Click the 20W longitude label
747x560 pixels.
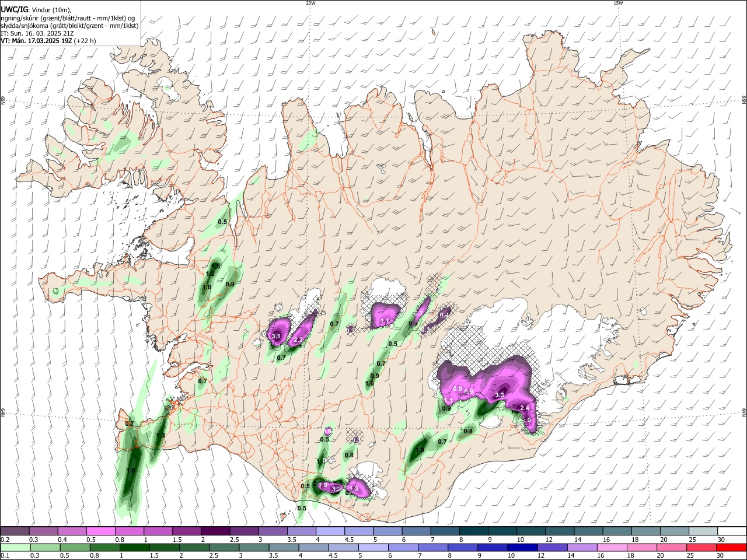310,3
